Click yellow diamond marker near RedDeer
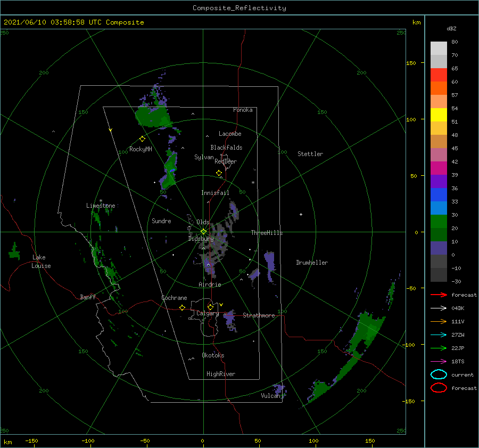479x448 pixels. (219, 173)
